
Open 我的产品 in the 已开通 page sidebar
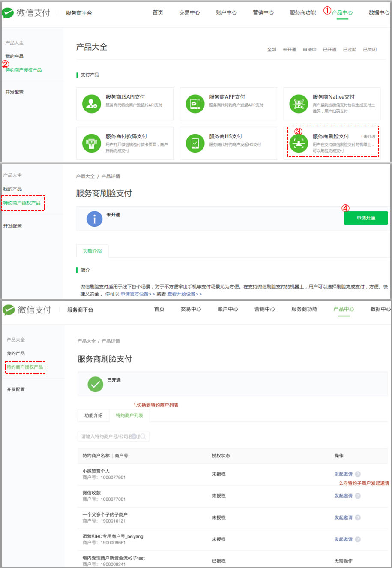(15, 353)
